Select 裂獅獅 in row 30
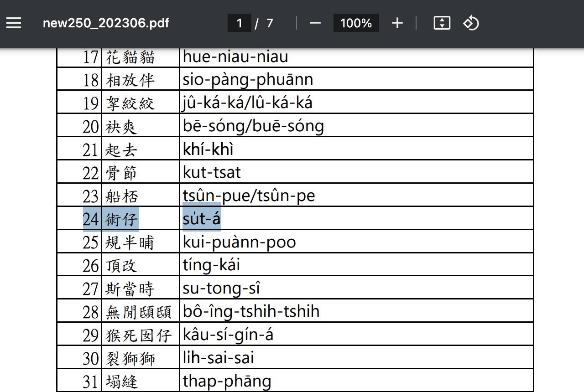Image resolution: width=584 pixels, height=392 pixels. 130,359
